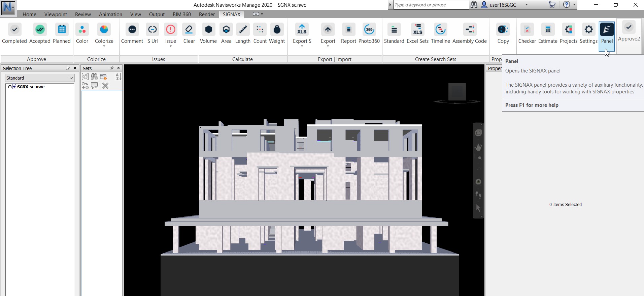This screenshot has height=296, width=644.
Task: Click the Export S XLS icon
Action: click(x=302, y=30)
